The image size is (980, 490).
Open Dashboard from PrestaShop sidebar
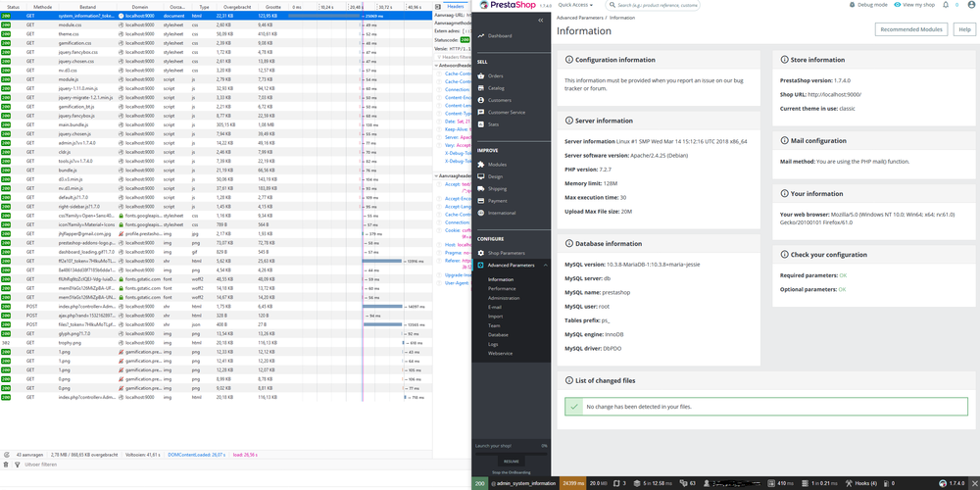point(500,35)
